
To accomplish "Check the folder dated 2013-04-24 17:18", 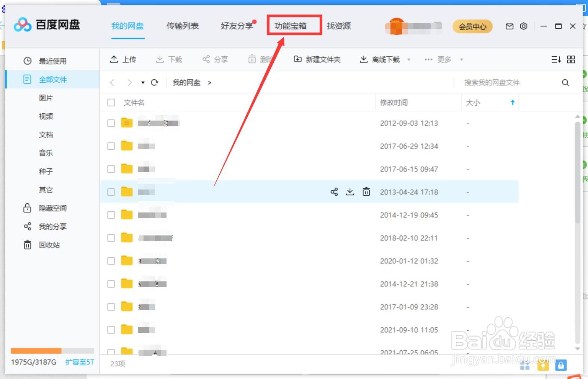I will pyautogui.click(x=111, y=192).
